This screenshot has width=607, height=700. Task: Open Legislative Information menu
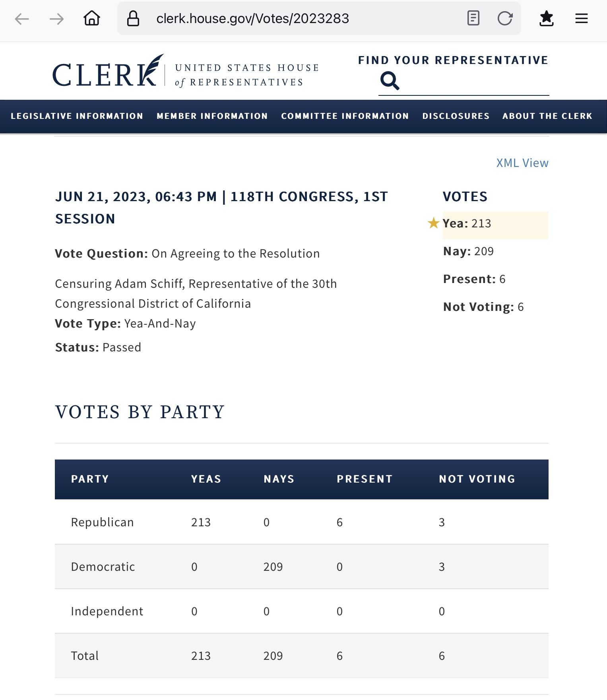(77, 116)
